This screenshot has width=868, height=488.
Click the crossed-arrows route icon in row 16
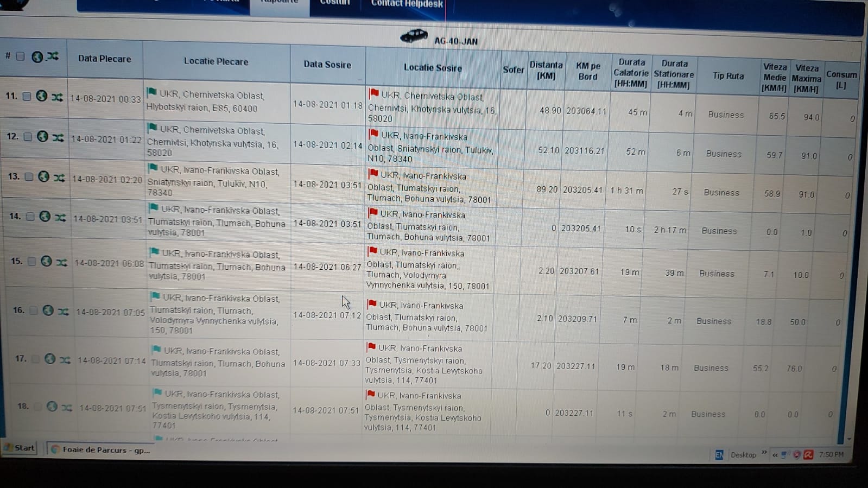64,312
